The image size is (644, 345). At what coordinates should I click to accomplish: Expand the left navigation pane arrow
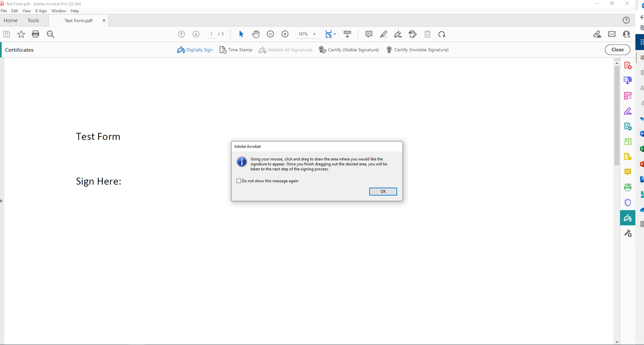2,201
